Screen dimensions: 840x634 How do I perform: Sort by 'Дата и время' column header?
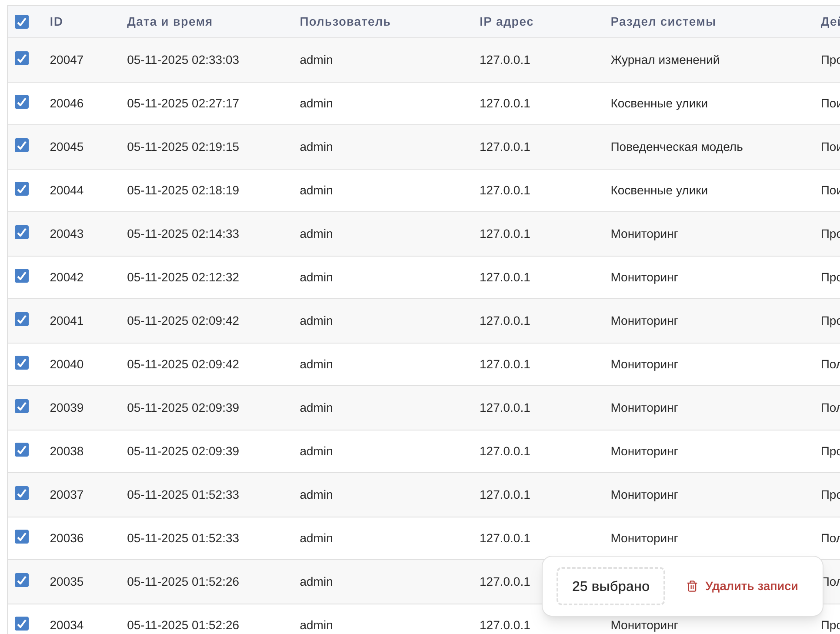tap(170, 22)
